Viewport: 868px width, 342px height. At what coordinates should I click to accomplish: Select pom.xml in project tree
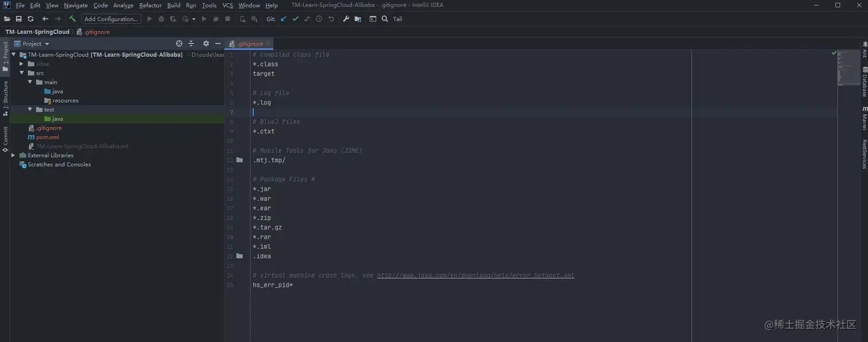click(44, 137)
